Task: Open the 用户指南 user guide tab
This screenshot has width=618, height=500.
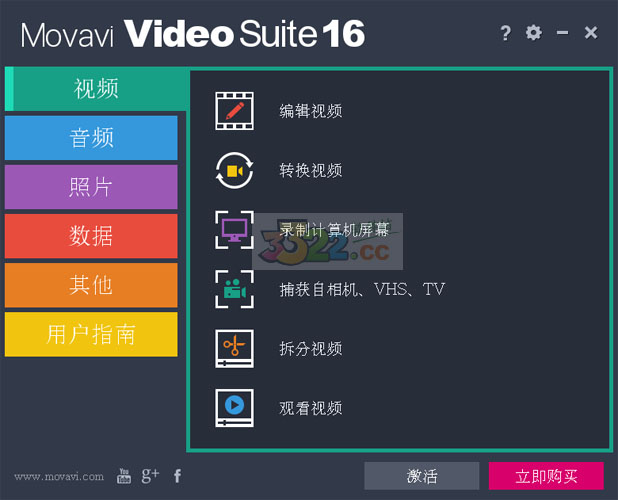Action: 91,335
